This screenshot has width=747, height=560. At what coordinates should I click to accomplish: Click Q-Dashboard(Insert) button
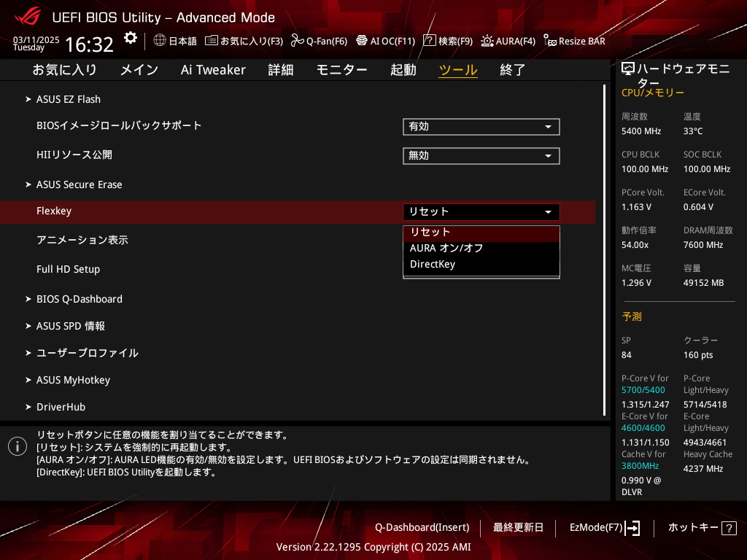(422, 528)
